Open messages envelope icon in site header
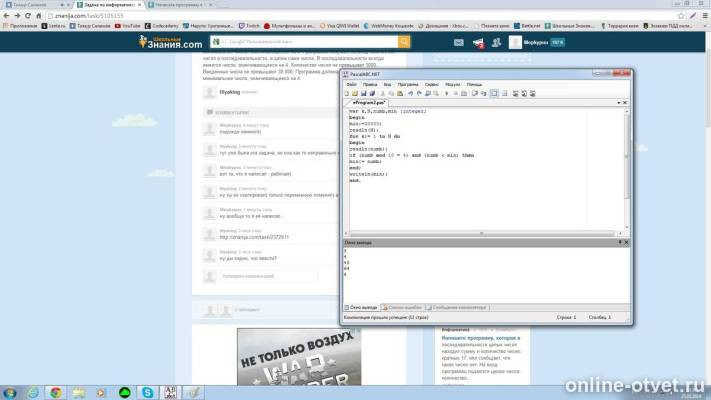The width and height of the screenshot is (711, 400). [459, 42]
